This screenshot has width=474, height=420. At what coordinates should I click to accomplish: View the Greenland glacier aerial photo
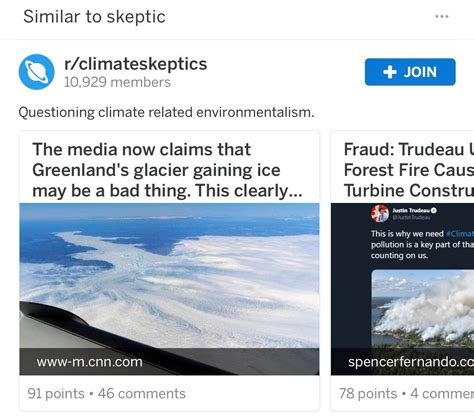pyautogui.click(x=169, y=276)
